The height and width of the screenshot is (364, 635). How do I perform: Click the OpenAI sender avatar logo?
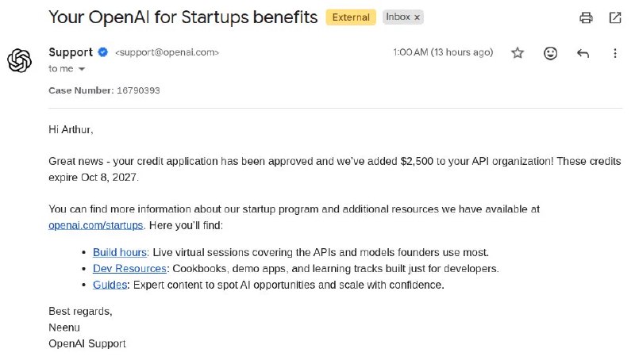click(19, 60)
